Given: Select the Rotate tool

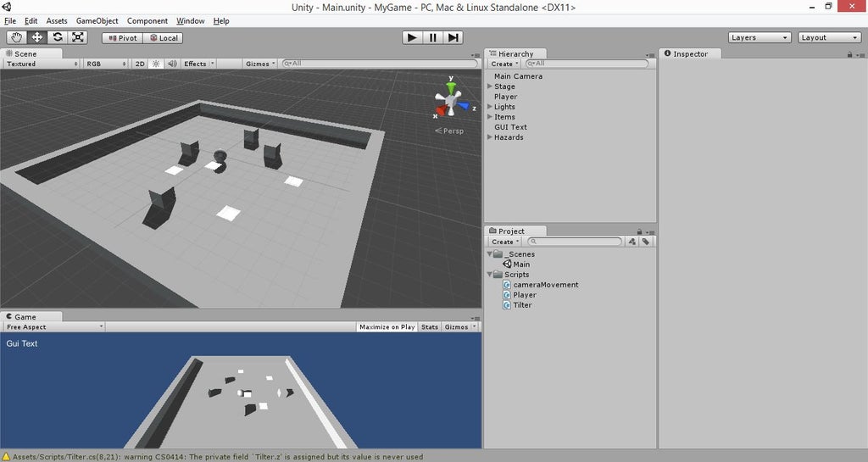Looking at the screenshot, I should 58,37.
